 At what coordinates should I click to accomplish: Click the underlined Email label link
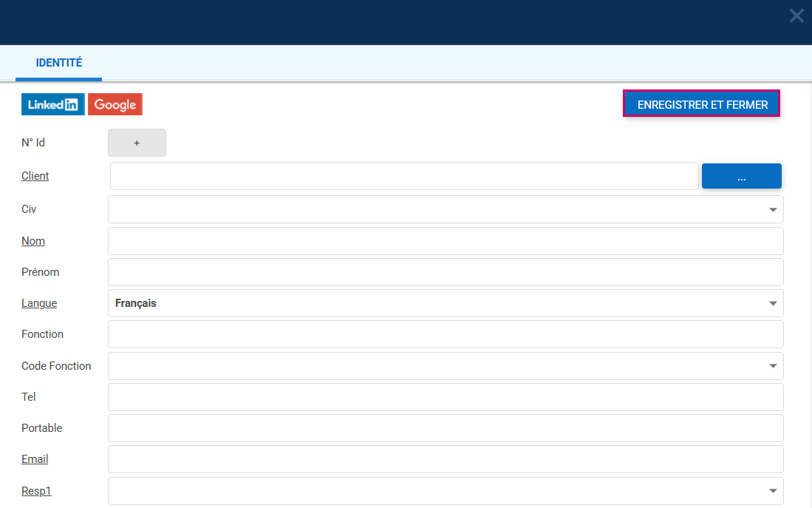[x=35, y=459]
